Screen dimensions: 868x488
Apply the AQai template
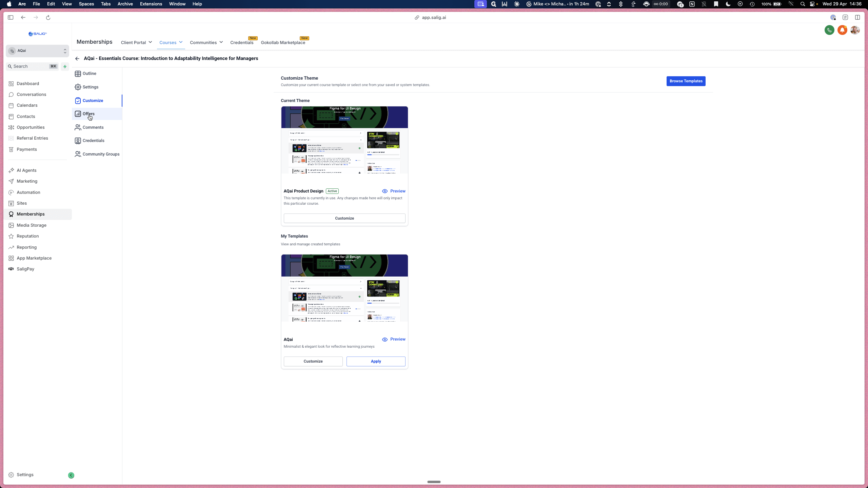[x=376, y=361]
